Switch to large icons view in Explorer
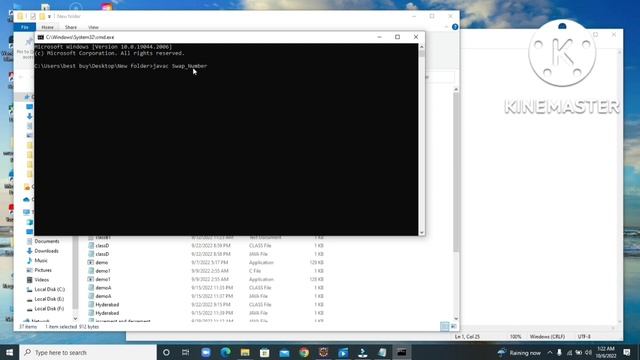Screen dimensions: 640x360 (x=453, y=327)
